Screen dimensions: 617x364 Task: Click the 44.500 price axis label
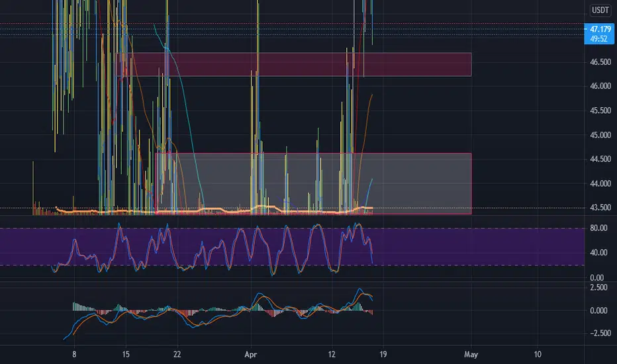click(600, 159)
